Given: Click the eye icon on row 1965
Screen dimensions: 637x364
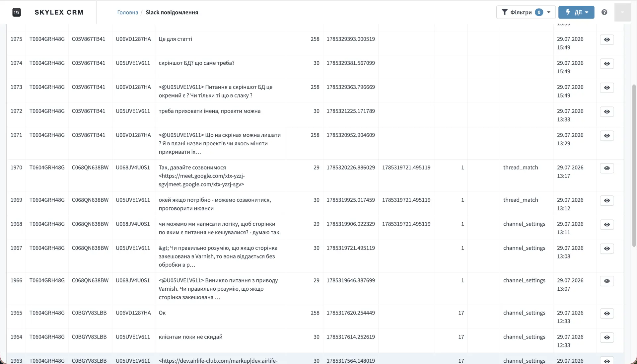Looking at the screenshot, I should (x=607, y=314).
